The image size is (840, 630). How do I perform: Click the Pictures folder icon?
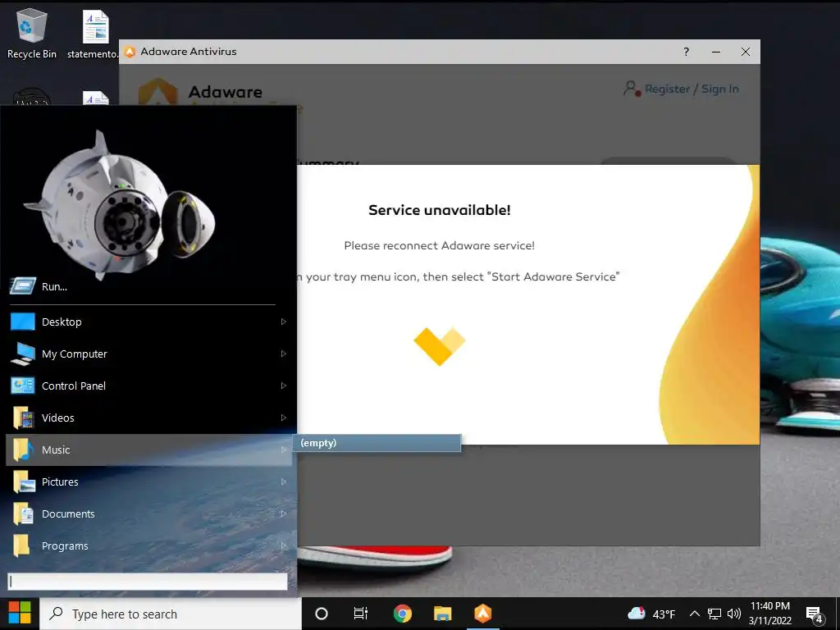point(22,482)
